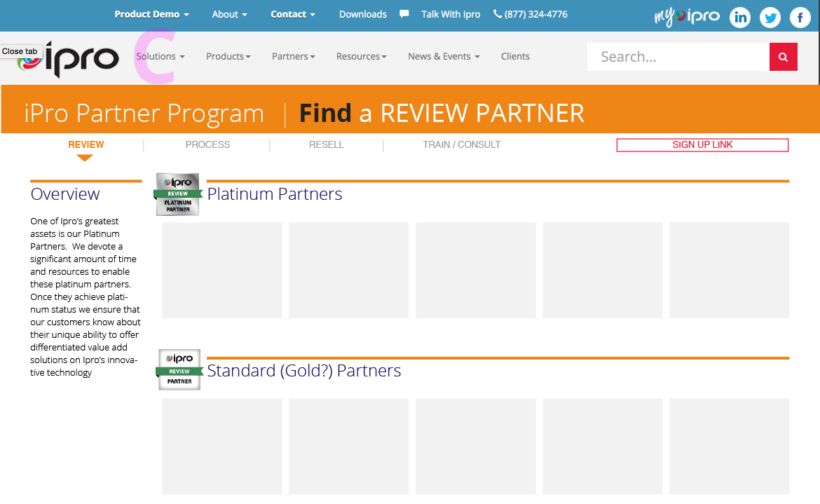The height and width of the screenshot is (504, 820).
Task: Select the REVIEW tab
Action: 86,144
